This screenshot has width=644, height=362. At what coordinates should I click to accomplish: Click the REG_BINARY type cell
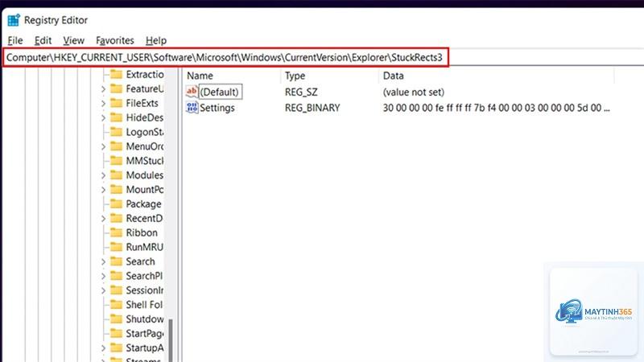click(x=312, y=108)
